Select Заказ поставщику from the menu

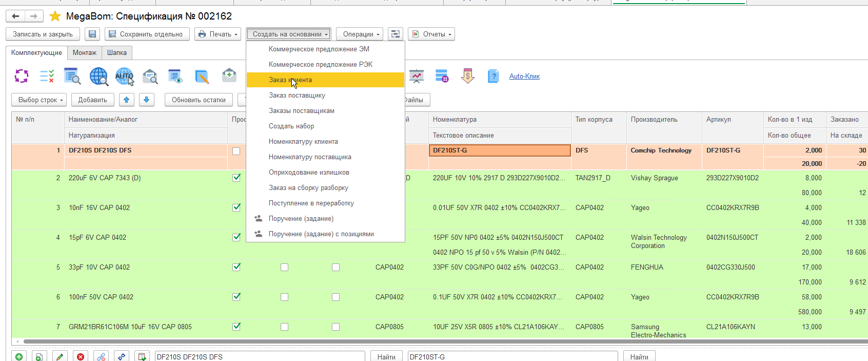click(x=297, y=96)
